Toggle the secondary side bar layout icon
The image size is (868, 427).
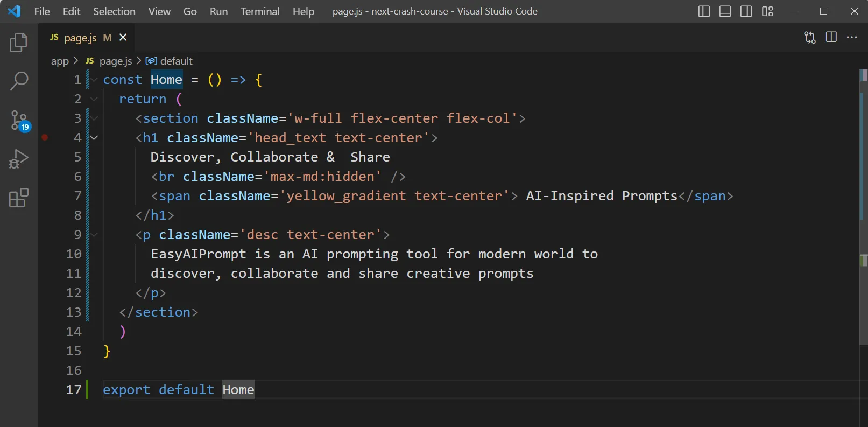(746, 11)
